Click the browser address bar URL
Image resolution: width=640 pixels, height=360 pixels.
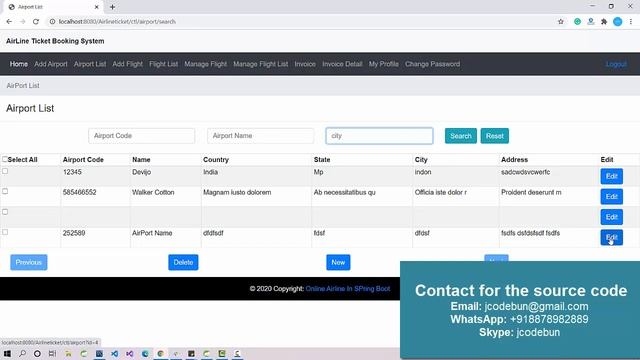[x=117, y=22]
